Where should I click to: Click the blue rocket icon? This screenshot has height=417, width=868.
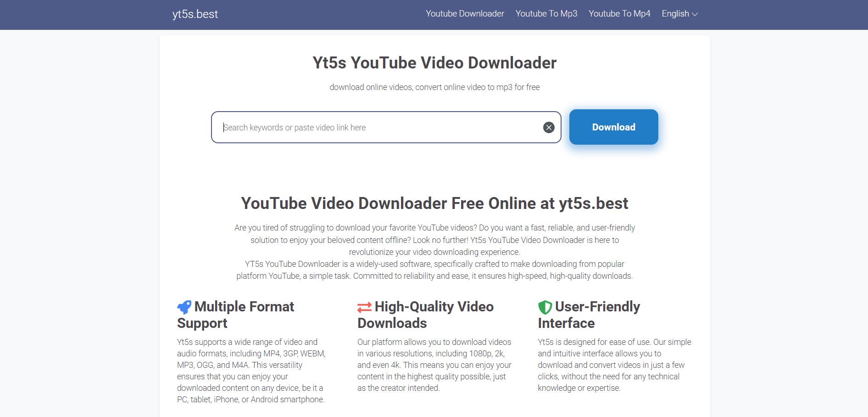(x=184, y=307)
